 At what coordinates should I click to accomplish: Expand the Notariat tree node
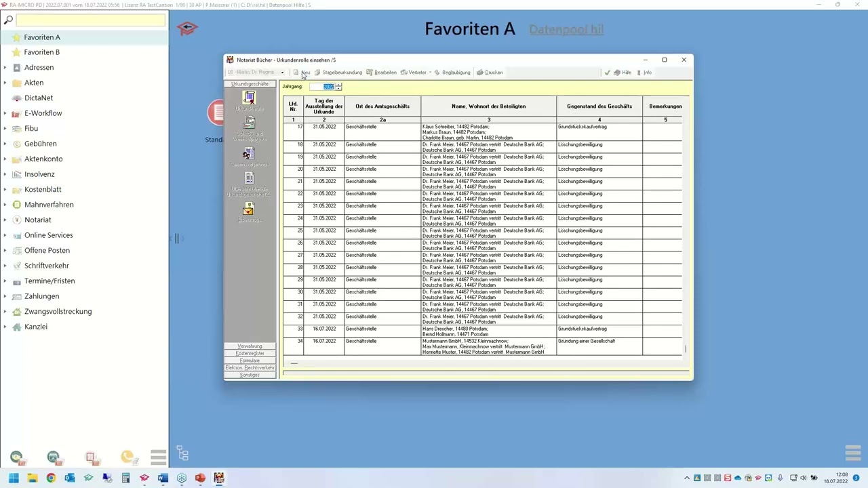[5, 220]
